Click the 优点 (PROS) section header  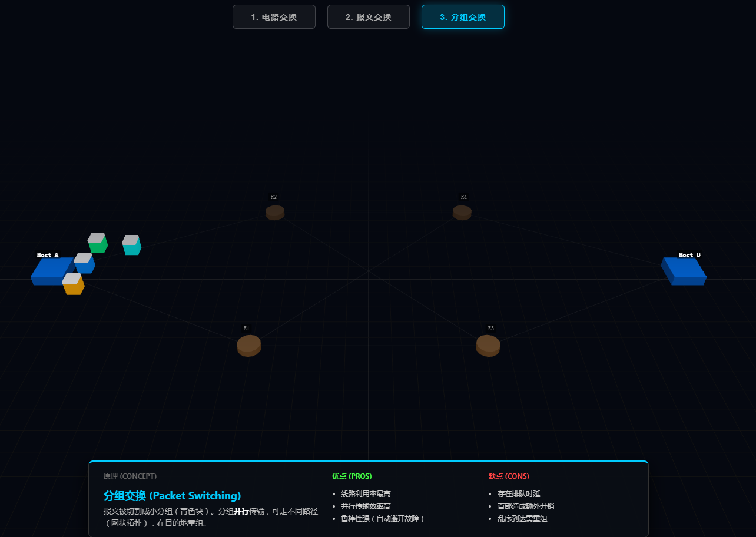(x=352, y=476)
